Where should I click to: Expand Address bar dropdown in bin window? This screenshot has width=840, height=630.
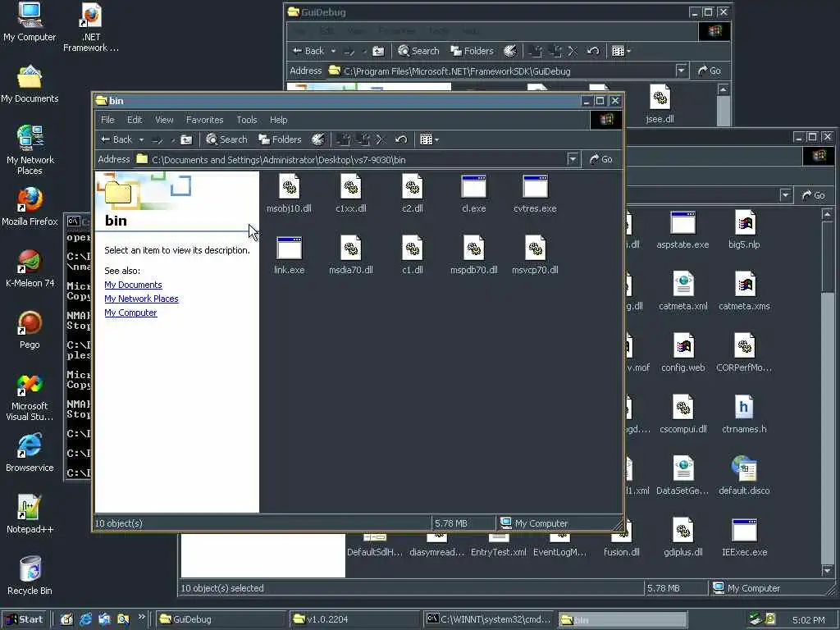(573, 159)
